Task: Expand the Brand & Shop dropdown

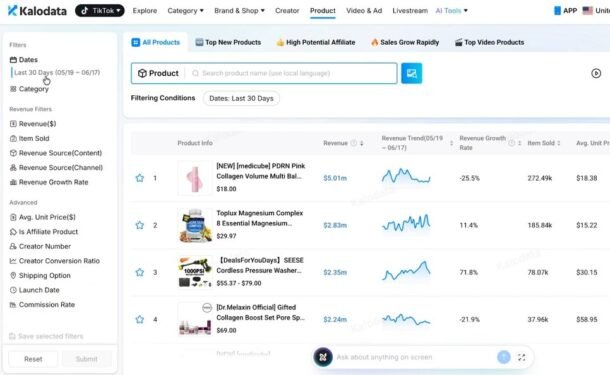Action: pyautogui.click(x=239, y=11)
